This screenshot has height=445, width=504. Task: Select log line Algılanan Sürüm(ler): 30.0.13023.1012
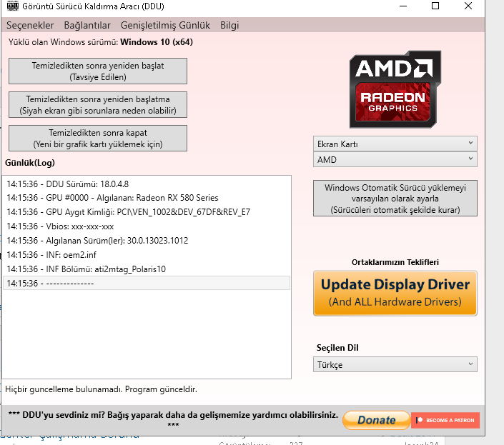click(147, 241)
